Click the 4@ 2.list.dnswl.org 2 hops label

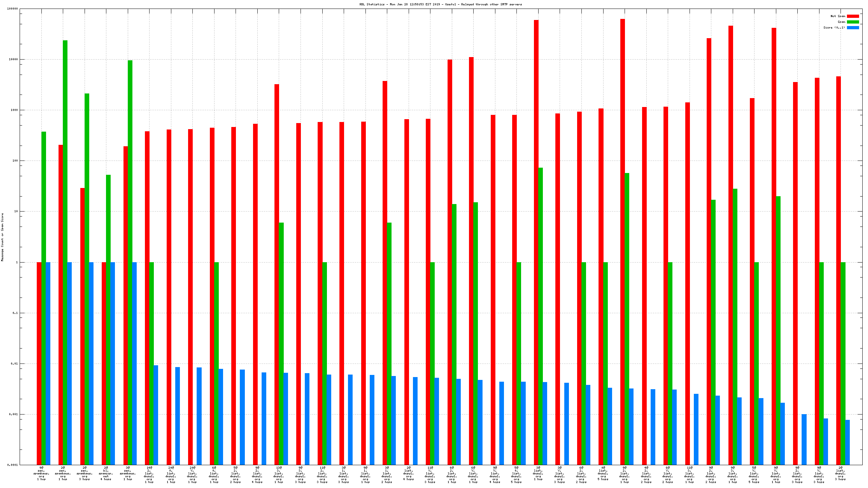[646, 475]
